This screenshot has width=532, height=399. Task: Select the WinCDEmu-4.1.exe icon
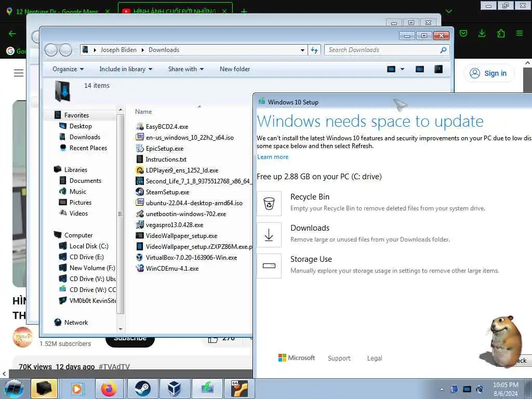click(x=140, y=268)
